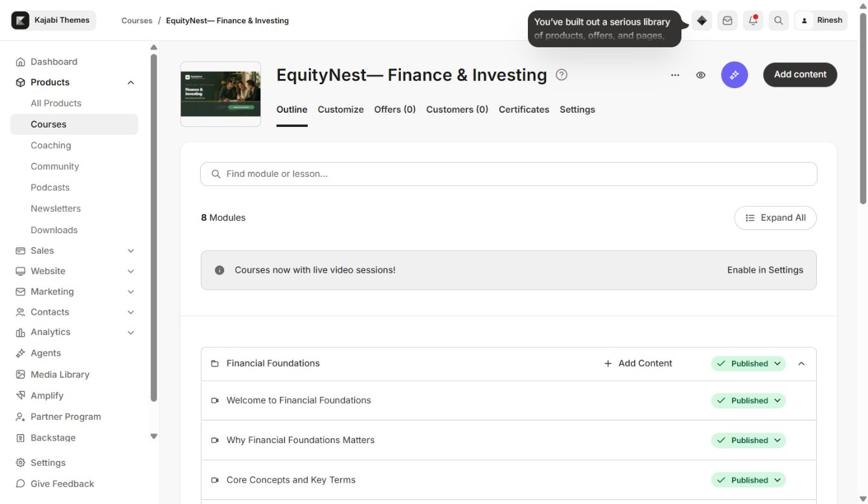Open the Why Financial Foundations Matters lesson

pos(301,440)
